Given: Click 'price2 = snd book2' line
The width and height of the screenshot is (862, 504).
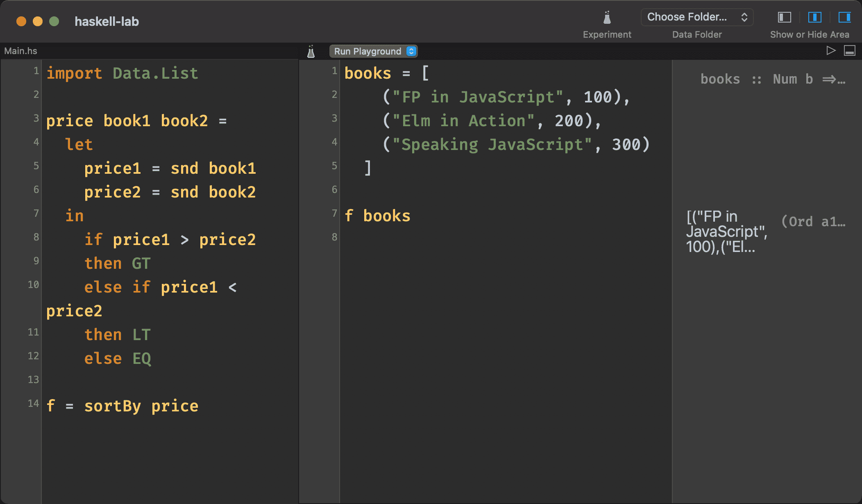Looking at the screenshot, I should coord(170,192).
